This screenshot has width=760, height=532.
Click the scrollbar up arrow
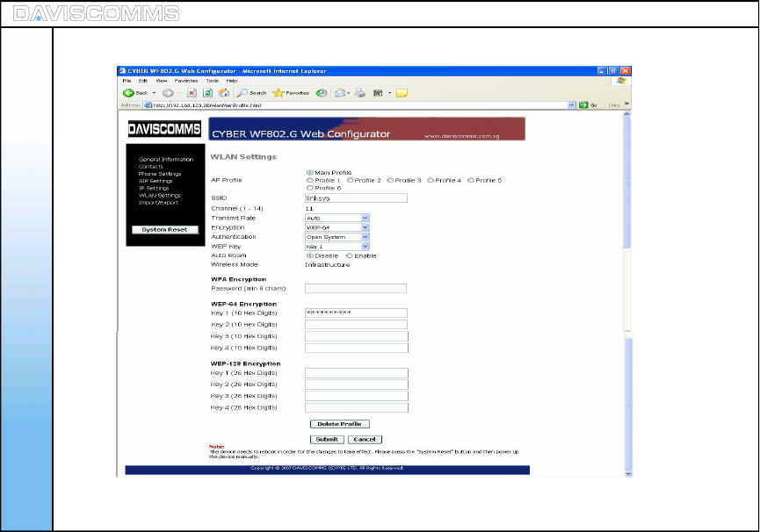tap(626, 114)
